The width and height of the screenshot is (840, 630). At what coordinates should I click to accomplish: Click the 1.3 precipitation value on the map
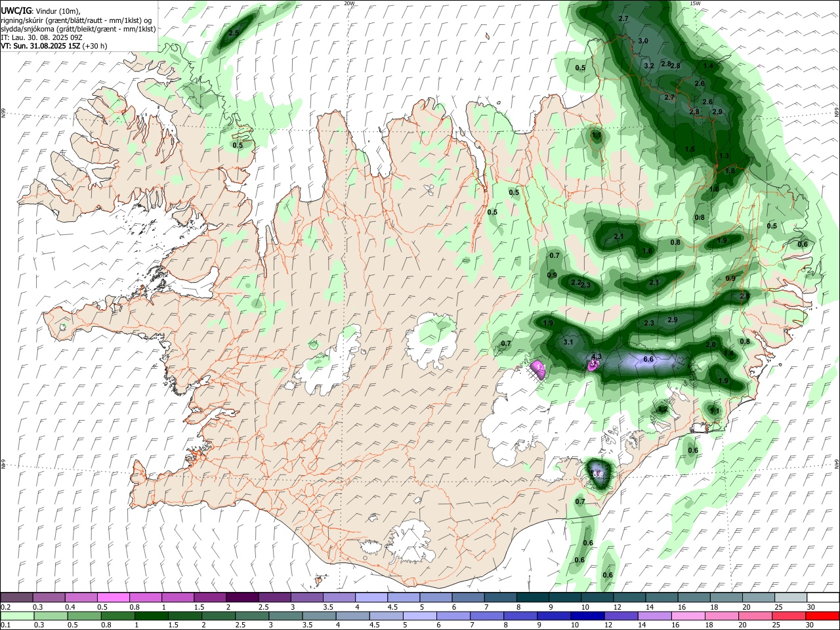(x=724, y=156)
